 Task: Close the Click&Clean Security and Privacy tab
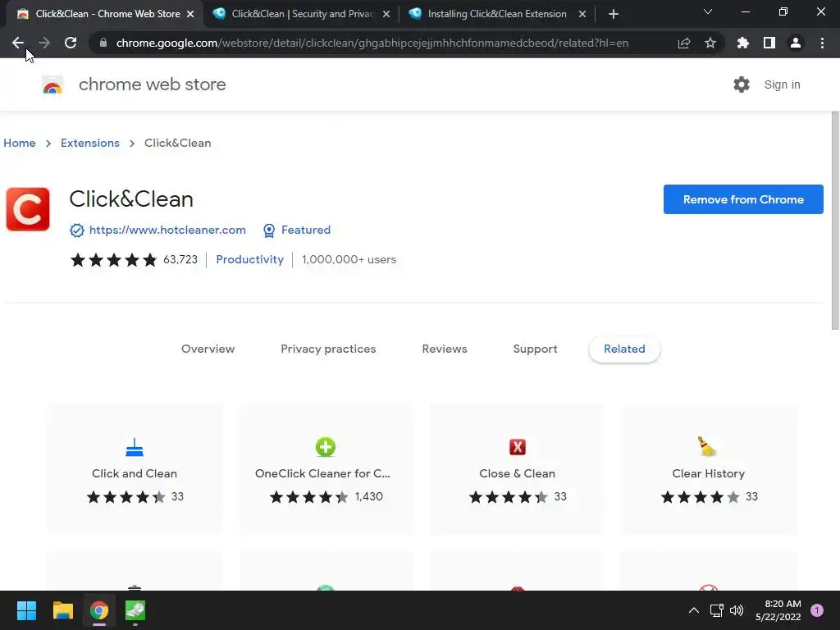[x=386, y=15]
